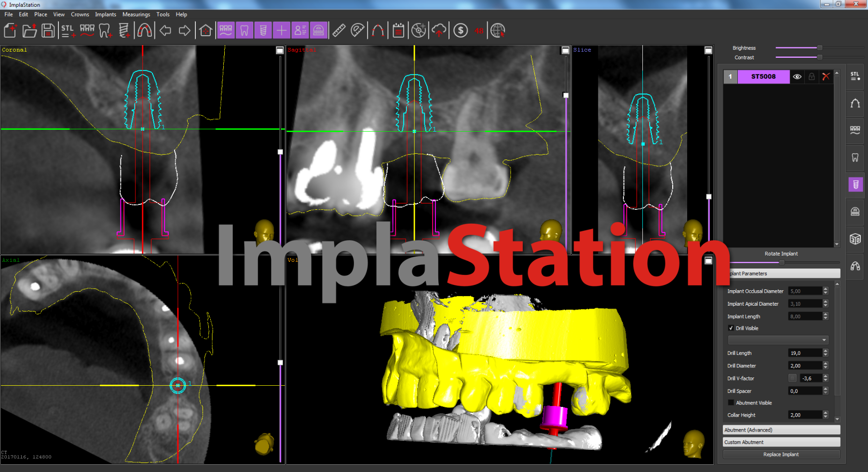The image size is (868, 472).
Task: Click the Collar Height spinner arrows
Action: 826,415
